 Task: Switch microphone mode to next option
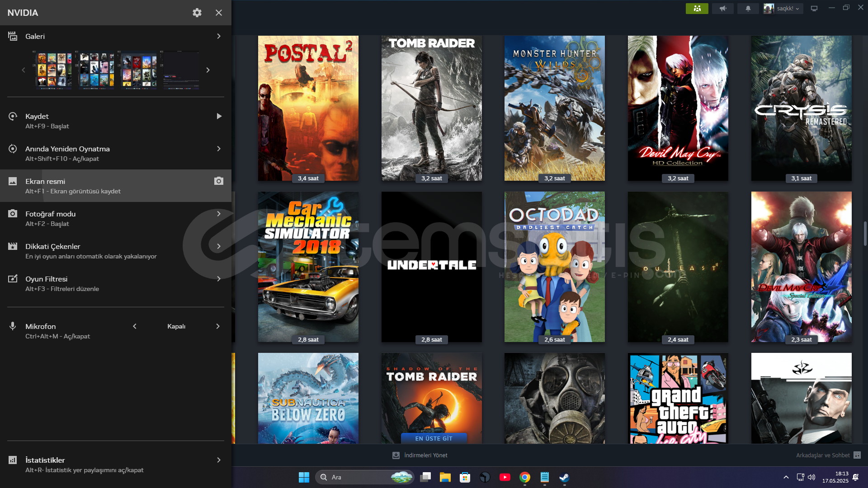tap(218, 326)
